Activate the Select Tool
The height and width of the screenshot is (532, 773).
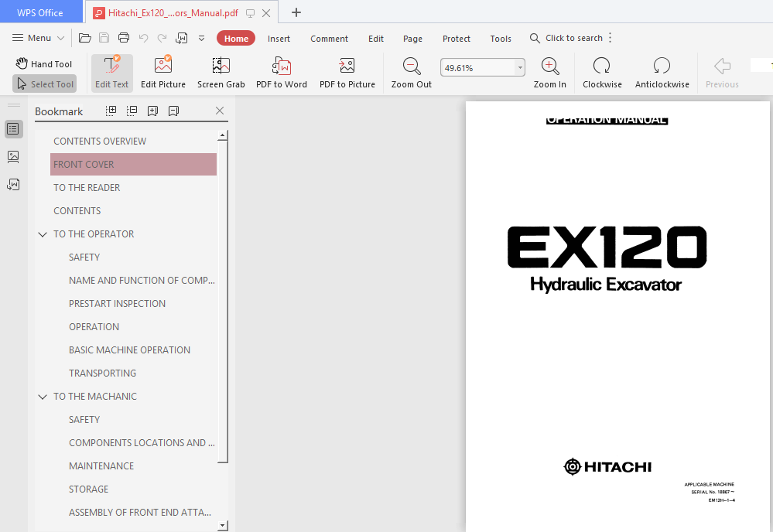pyautogui.click(x=45, y=84)
